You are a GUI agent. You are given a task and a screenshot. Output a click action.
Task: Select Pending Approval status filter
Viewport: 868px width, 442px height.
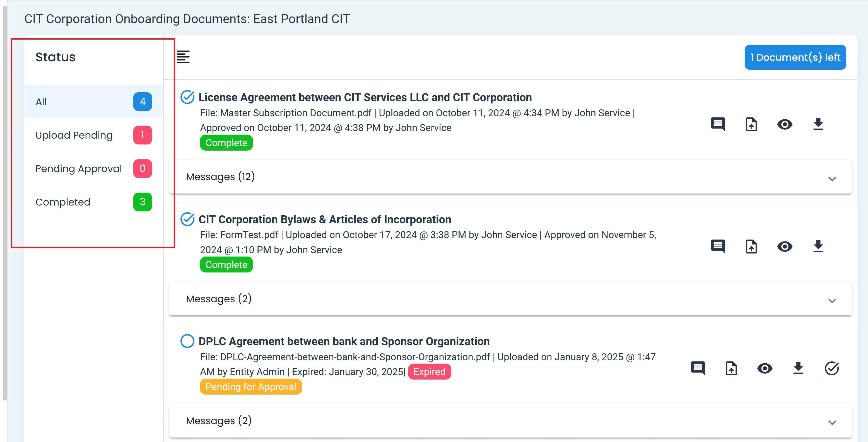pos(93,168)
